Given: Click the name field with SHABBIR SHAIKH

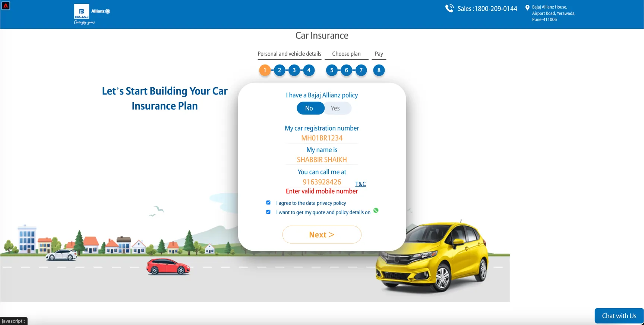Looking at the screenshot, I should (322, 160).
